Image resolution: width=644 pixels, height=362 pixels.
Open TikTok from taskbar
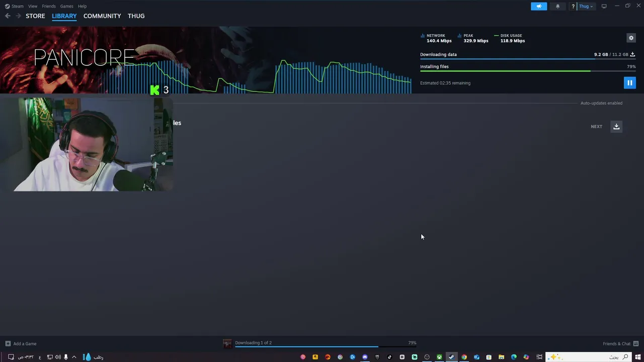point(389,357)
